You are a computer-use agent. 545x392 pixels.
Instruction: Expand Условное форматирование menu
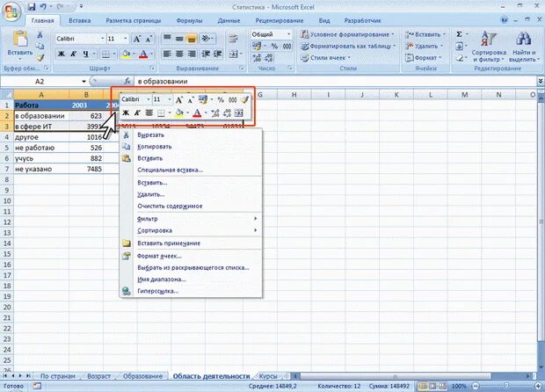[348, 34]
